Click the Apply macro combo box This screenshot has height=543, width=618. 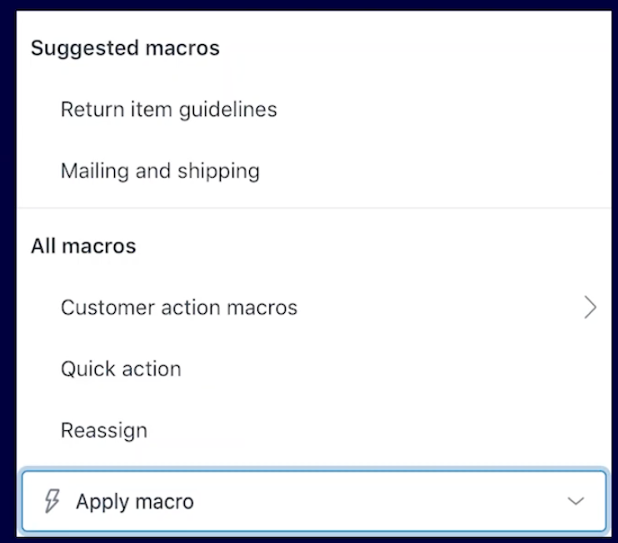point(314,501)
